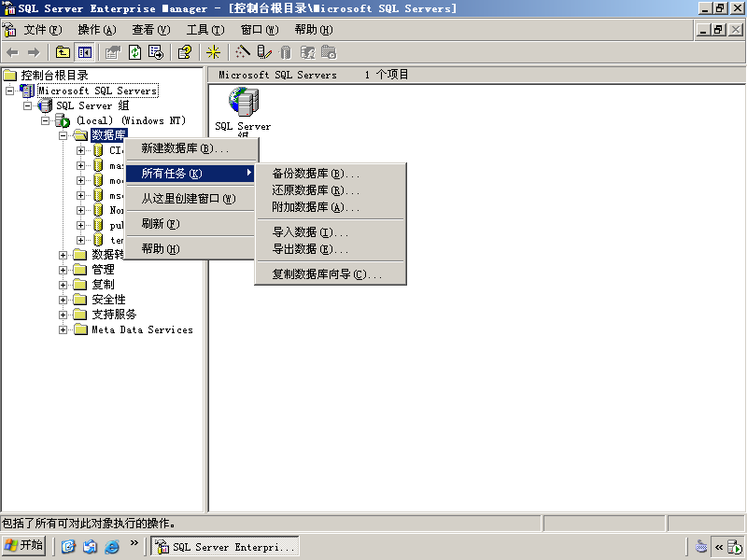Collapse the SQL Server 组 tree node
The height and width of the screenshot is (560, 747).
pyautogui.click(x=28, y=105)
